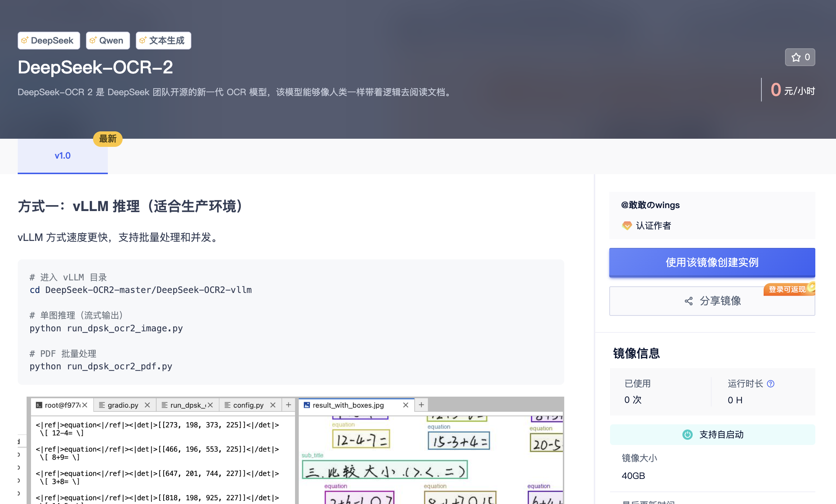Click 使用该镜像创建实例 button
836x504 pixels.
[x=712, y=262]
